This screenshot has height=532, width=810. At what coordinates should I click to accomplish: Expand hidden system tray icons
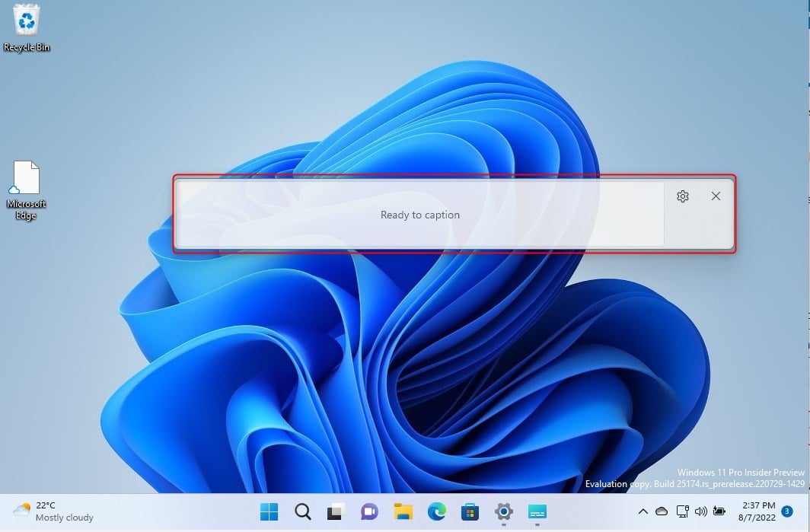pyautogui.click(x=643, y=511)
